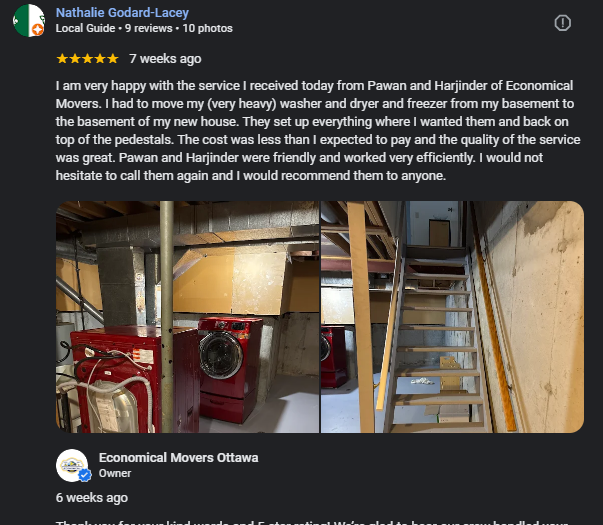603x525 pixels.
Task: Click the 6 weeks ago reply timestamp
Action: click(x=92, y=498)
